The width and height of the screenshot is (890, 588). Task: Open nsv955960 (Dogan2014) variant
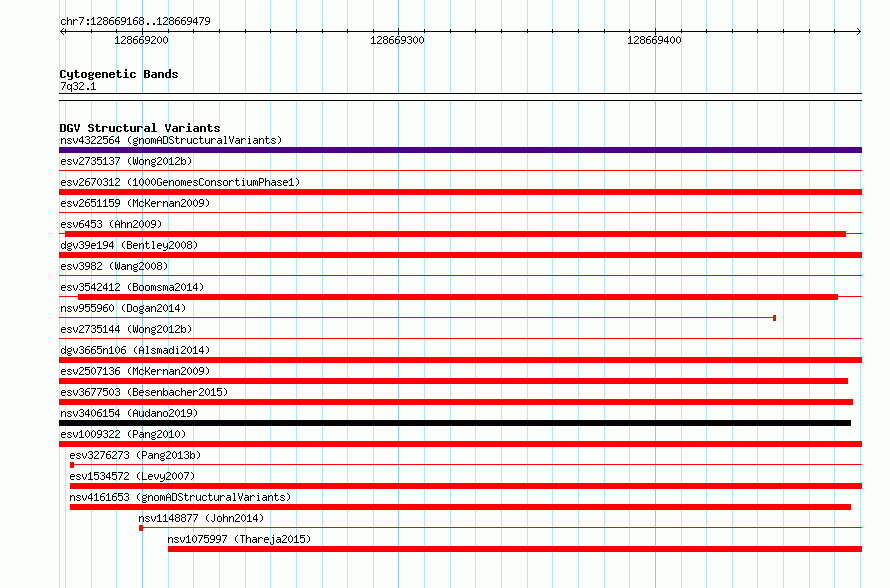123,308
